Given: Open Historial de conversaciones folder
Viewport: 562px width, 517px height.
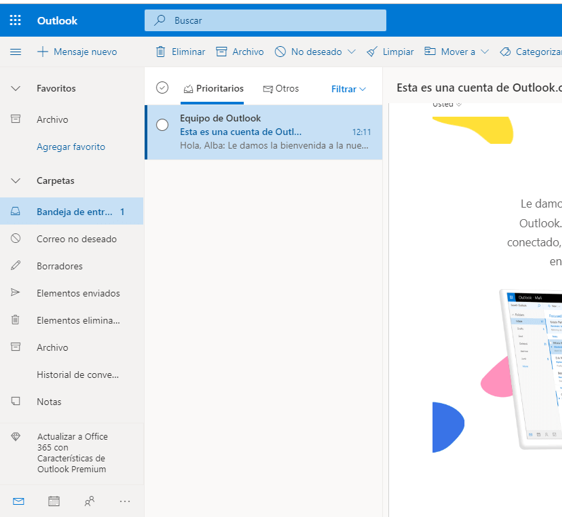Looking at the screenshot, I should click(72, 375).
